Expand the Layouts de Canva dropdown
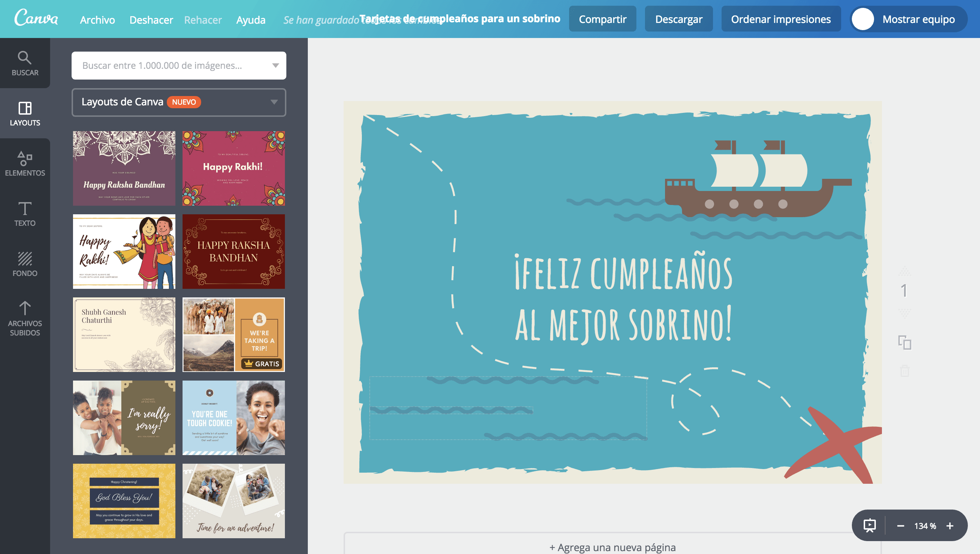Image resolution: width=980 pixels, height=554 pixels. tap(274, 102)
